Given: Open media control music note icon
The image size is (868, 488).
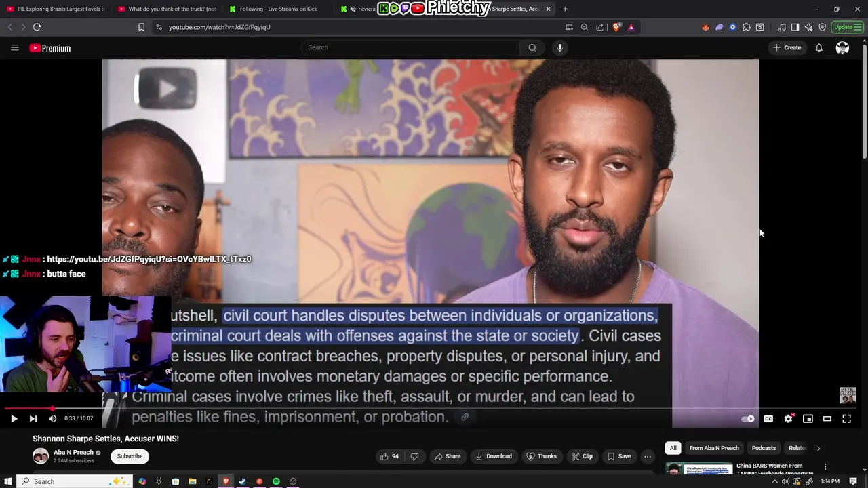Looking at the screenshot, I should 781,27.
